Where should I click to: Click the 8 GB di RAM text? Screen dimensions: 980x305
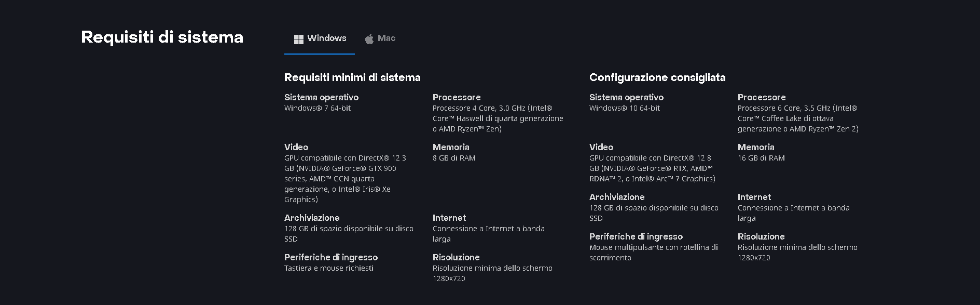[454, 158]
